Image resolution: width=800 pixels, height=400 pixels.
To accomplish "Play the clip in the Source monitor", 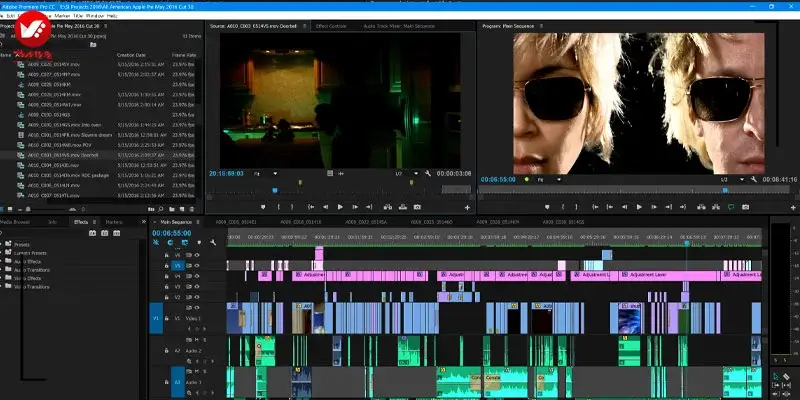I will [340, 207].
